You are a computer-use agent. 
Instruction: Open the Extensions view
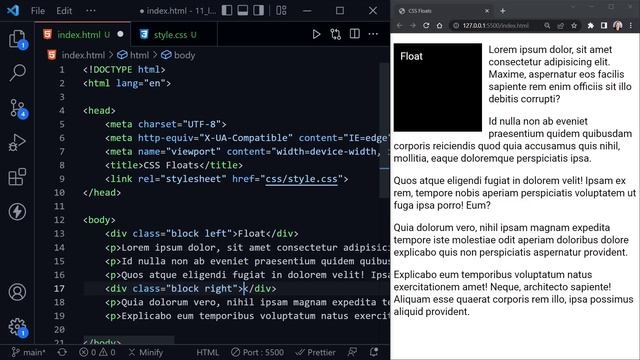(x=17, y=177)
